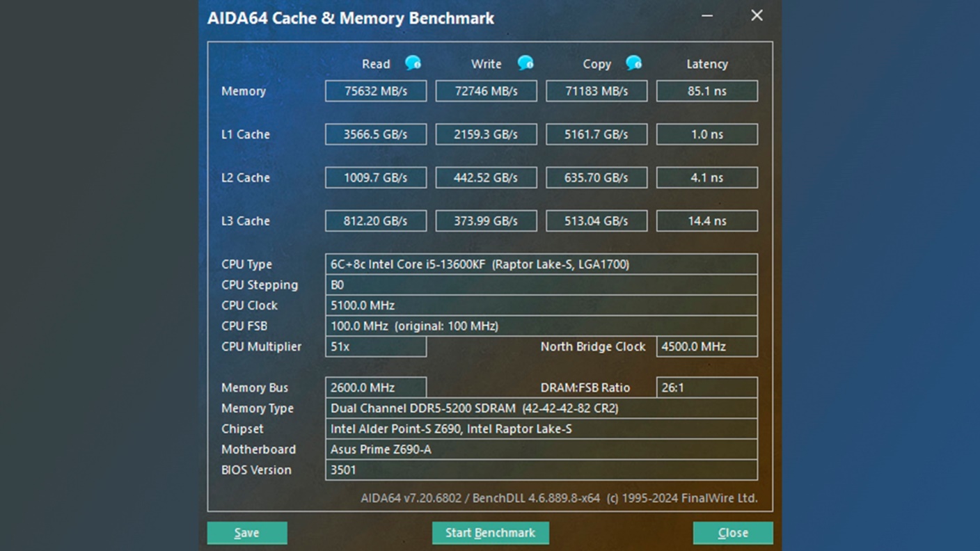Click the Latency column header
The image size is (980, 551).
tap(707, 64)
